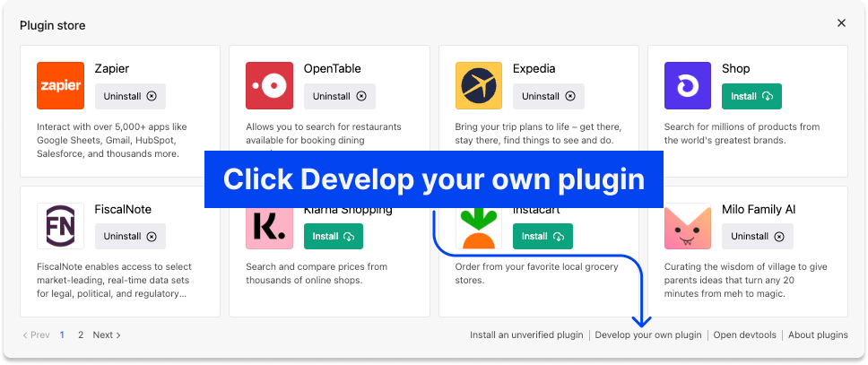Click the Milo Family AI title

pyautogui.click(x=759, y=209)
